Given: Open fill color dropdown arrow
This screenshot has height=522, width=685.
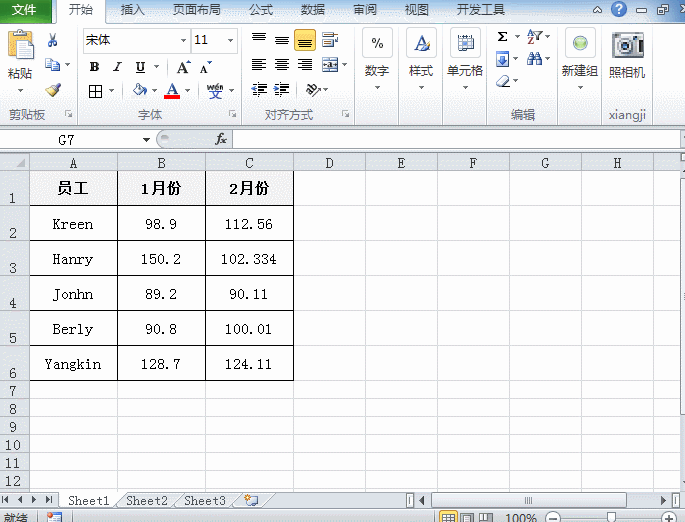Looking at the screenshot, I should pos(154,90).
